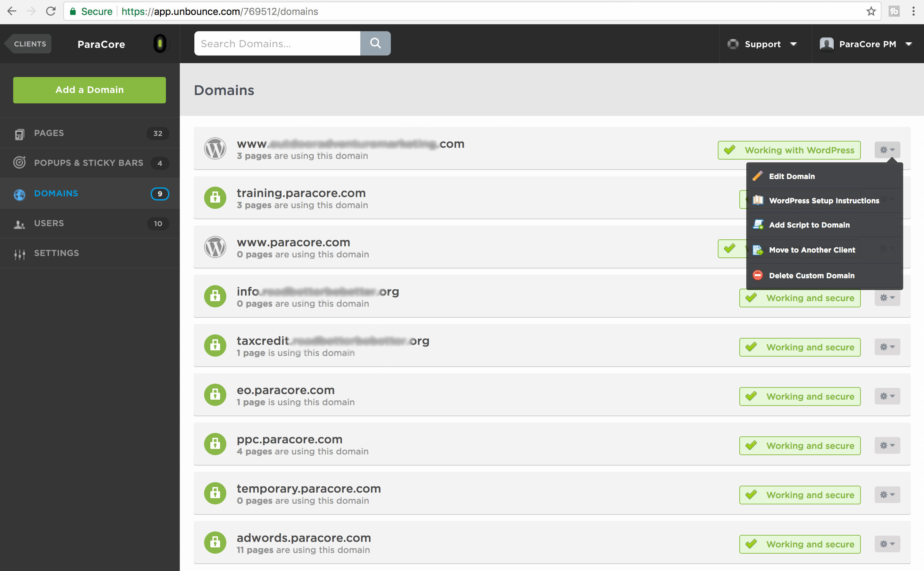Open the gear menu for temporary.paracore.com
This screenshot has width=924, height=571.
coord(887,495)
